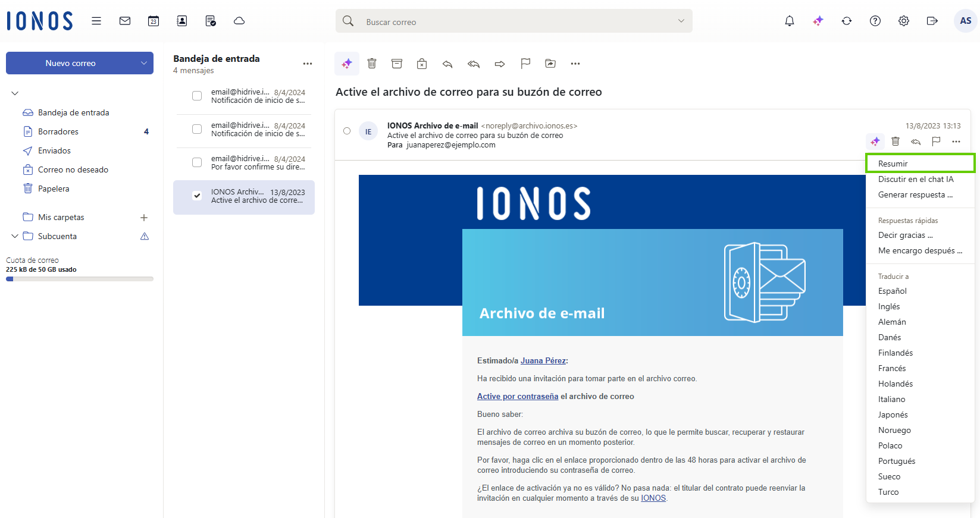The image size is (980, 518).
Task: Click the AI sparkle button in mail toolbar
Action: coord(347,64)
